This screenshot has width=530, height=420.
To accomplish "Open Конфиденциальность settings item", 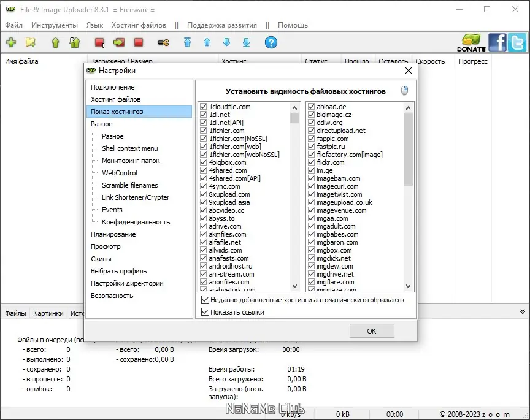I will (x=136, y=222).
